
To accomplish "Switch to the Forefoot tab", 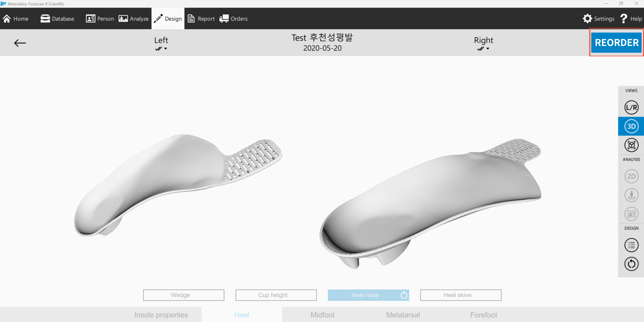I will [484, 315].
